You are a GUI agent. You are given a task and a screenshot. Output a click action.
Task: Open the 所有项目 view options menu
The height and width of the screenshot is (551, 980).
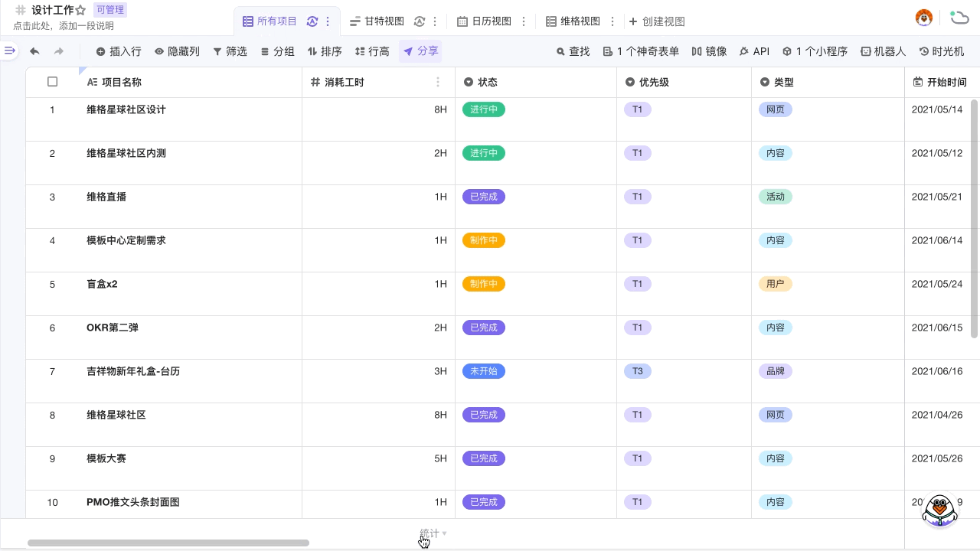tap(328, 21)
